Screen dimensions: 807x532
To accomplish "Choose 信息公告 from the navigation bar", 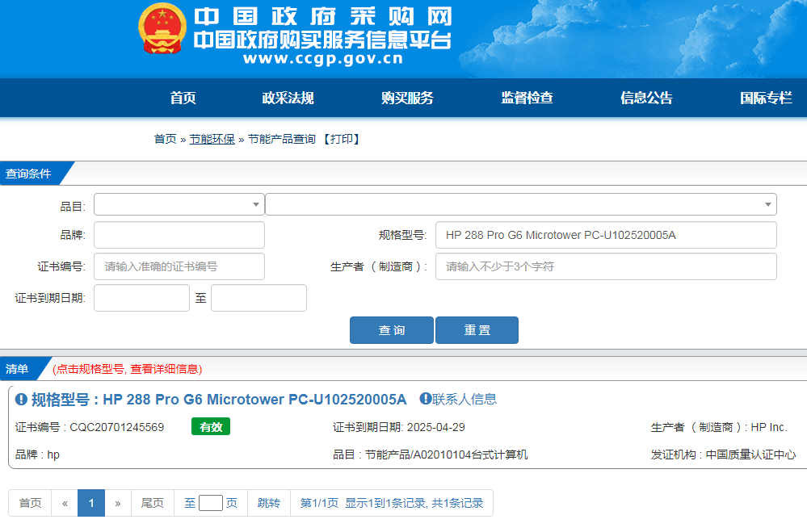I will 646,98.
